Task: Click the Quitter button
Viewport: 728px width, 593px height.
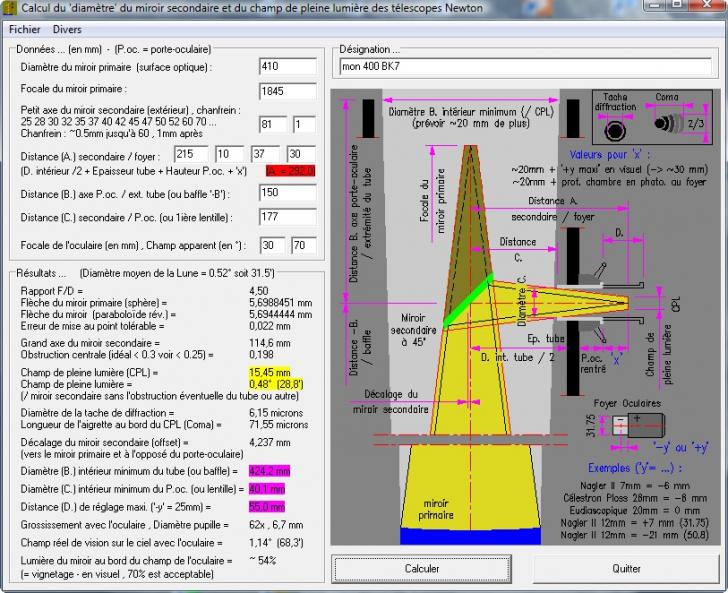Action: pos(626,568)
